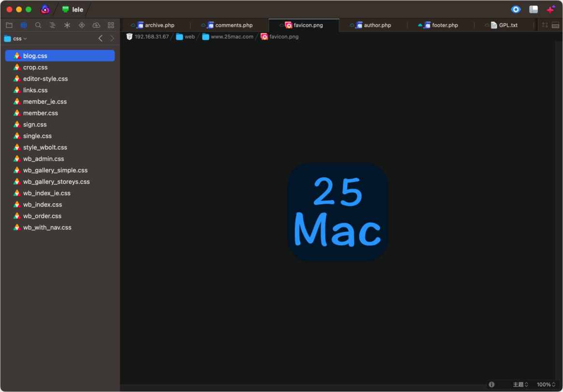Click the favicon.png breadcrumb
The width and height of the screenshot is (563, 392).
click(280, 37)
